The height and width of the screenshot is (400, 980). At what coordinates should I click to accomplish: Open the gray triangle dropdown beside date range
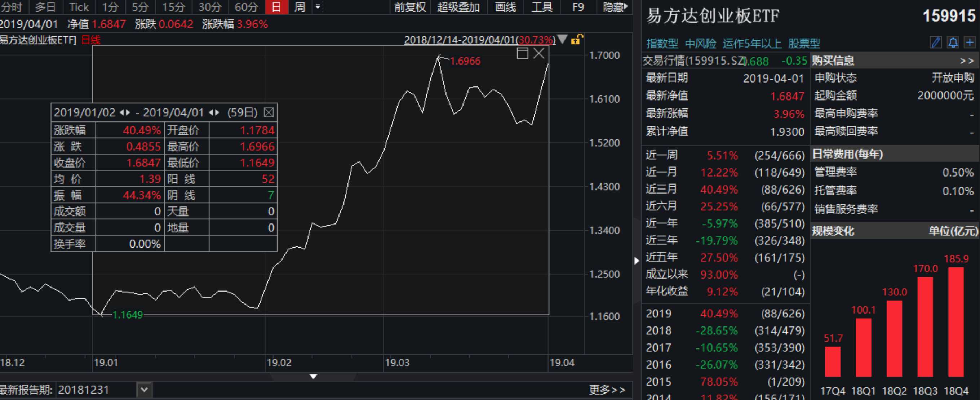click(562, 39)
